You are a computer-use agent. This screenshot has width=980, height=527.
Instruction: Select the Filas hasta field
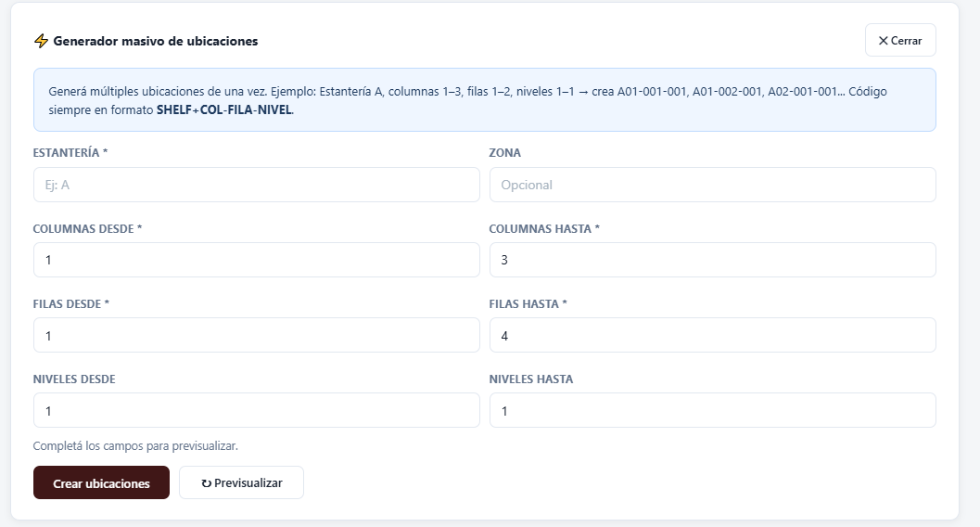pos(712,335)
